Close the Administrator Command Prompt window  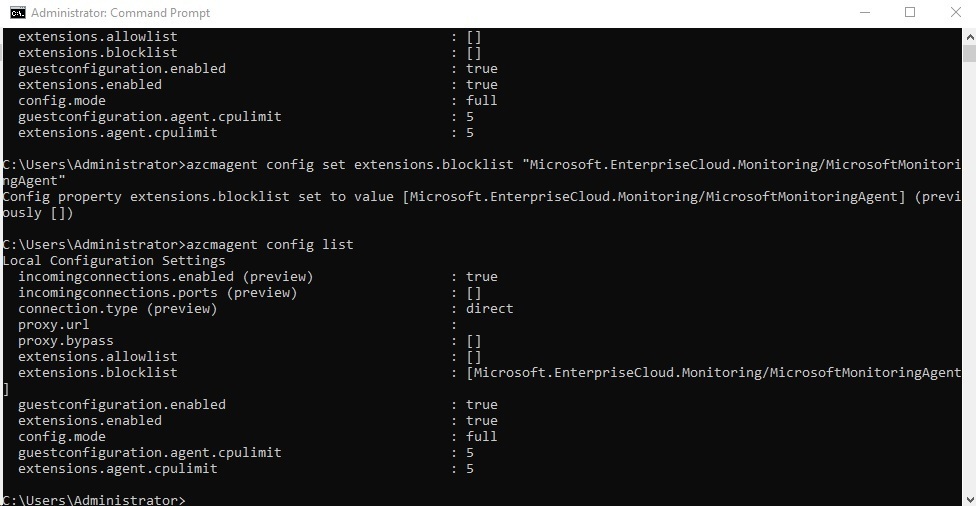click(x=955, y=12)
